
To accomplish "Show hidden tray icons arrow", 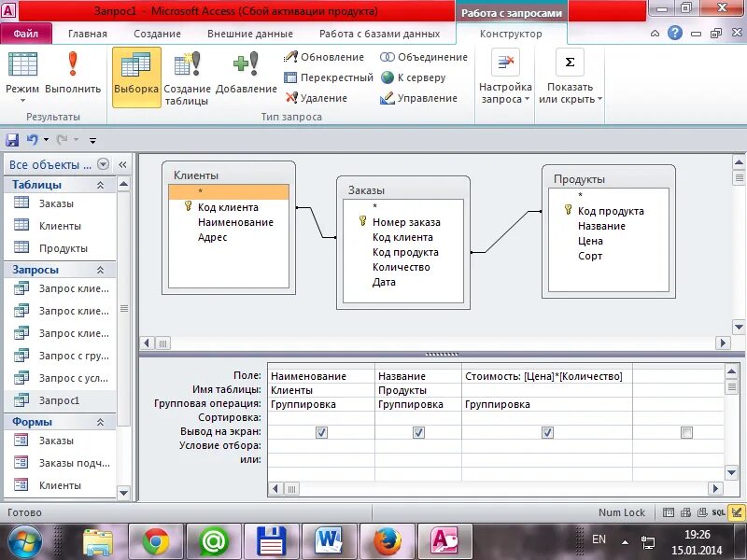I will [625, 542].
